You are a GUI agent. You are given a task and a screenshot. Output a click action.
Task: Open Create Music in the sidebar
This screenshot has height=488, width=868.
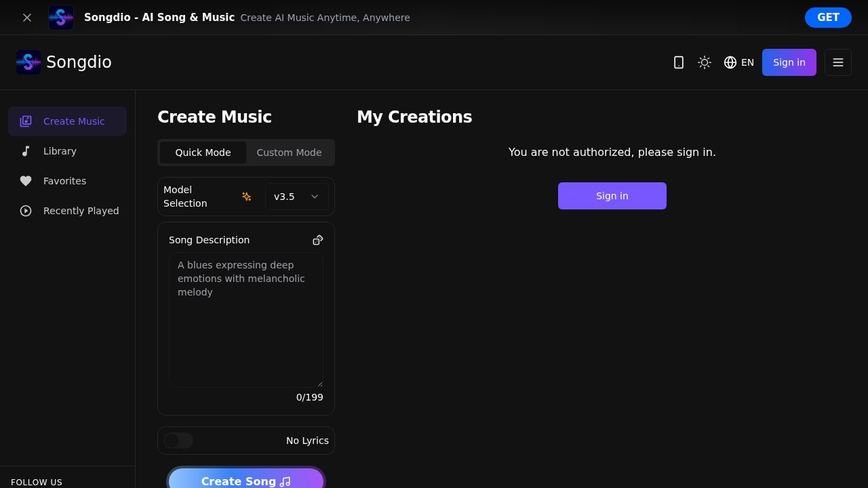point(67,121)
